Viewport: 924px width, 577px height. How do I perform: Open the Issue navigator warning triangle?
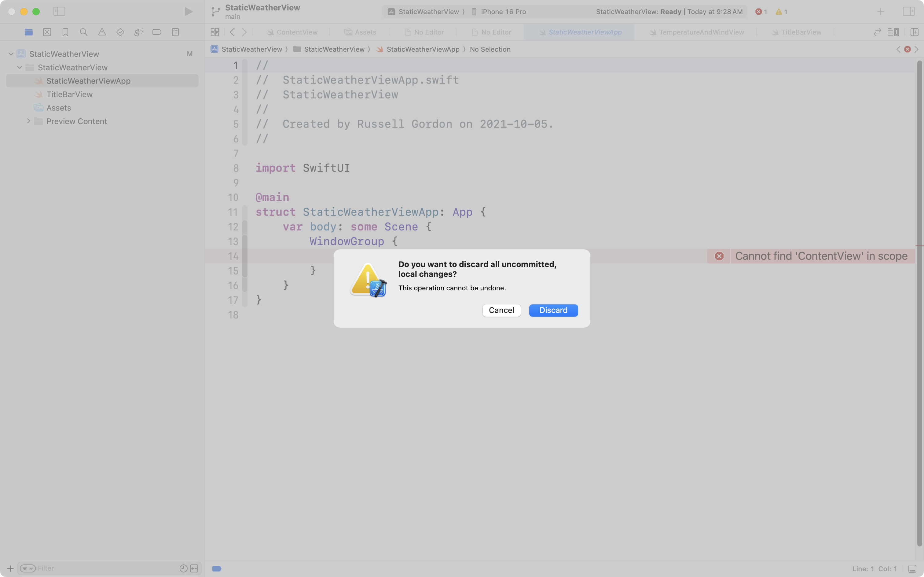pyautogui.click(x=102, y=32)
